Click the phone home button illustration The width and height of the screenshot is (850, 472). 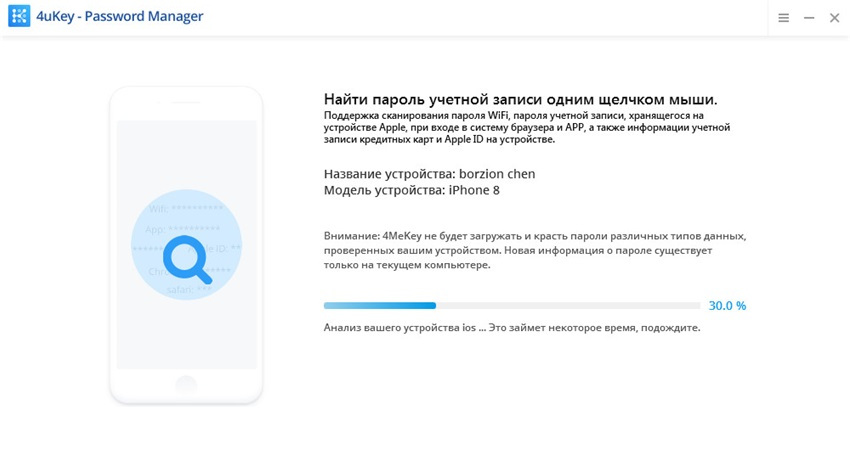coord(186,384)
